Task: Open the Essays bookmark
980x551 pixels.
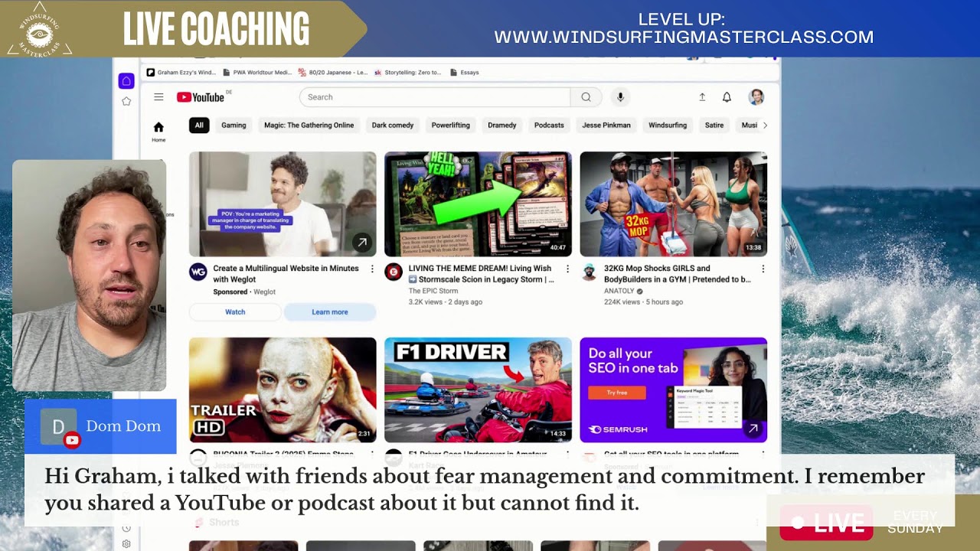Action: (465, 73)
